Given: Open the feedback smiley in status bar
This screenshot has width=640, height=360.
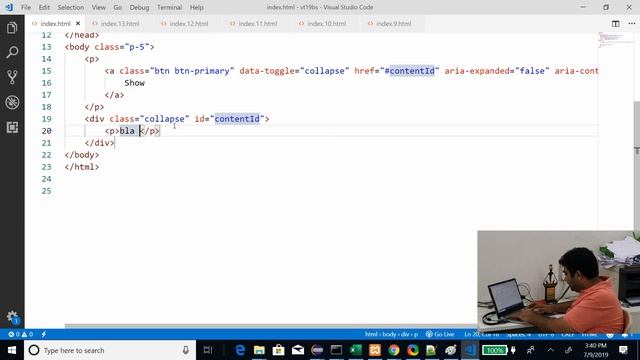Looking at the screenshot, I should 610,334.
